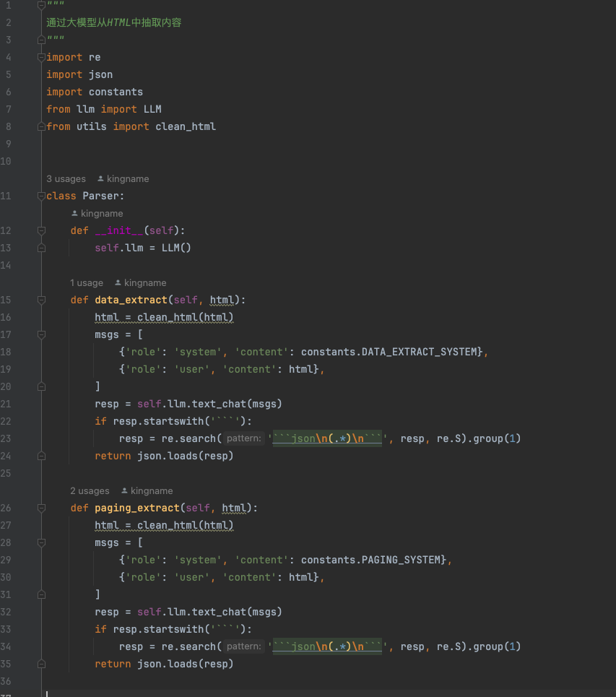The width and height of the screenshot is (616, 697).
Task: Click 'resp.startswith' on line 33
Action: [x=158, y=629]
